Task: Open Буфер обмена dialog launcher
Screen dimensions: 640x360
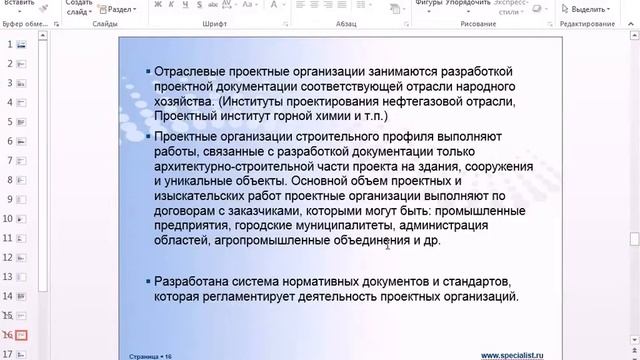Action: (56, 24)
